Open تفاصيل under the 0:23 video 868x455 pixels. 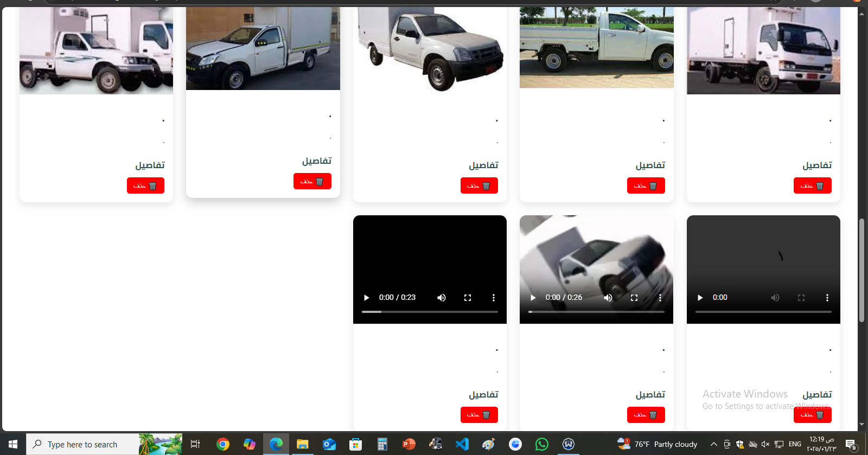click(483, 394)
